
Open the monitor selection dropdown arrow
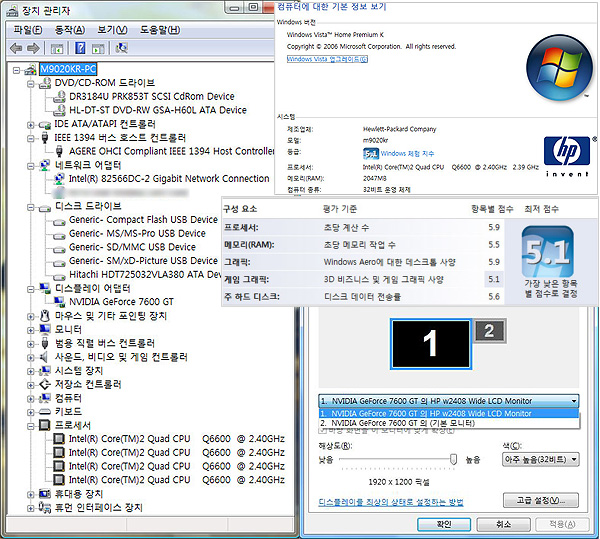point(574,401)
